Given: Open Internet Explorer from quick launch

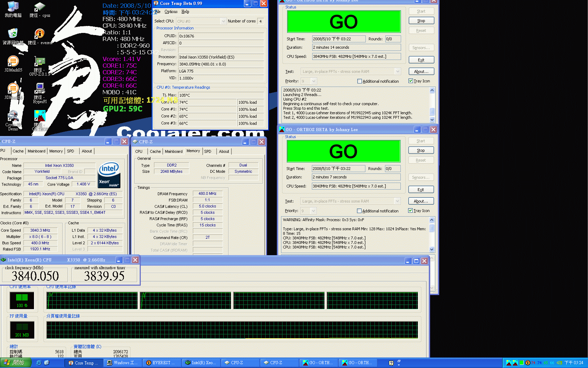Looking at the screenshot, I should click(38, 363).
